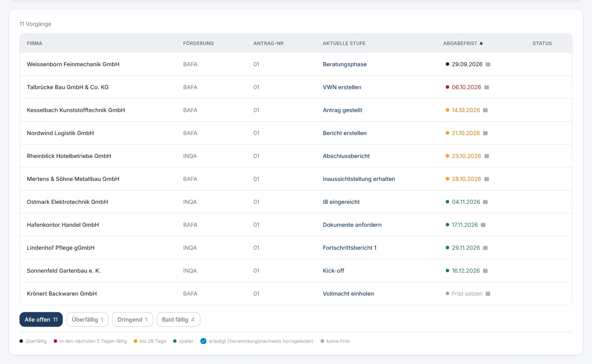Open calendar icon next to 23.10.2026
The image size is (592, 364).
(x=487, y=156)
